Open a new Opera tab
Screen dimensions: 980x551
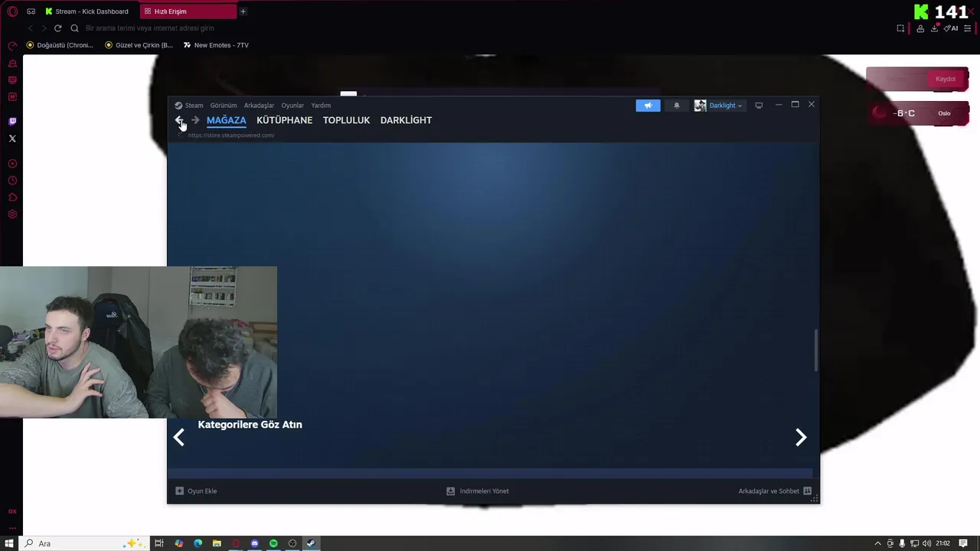(x=243, y=11)
